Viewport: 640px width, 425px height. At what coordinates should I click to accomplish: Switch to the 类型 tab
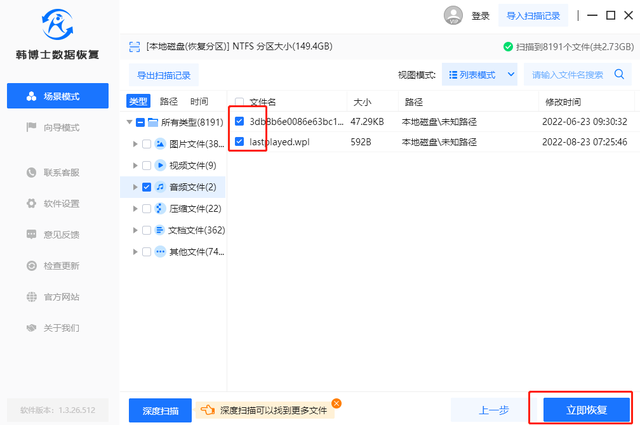coord(138,101)
